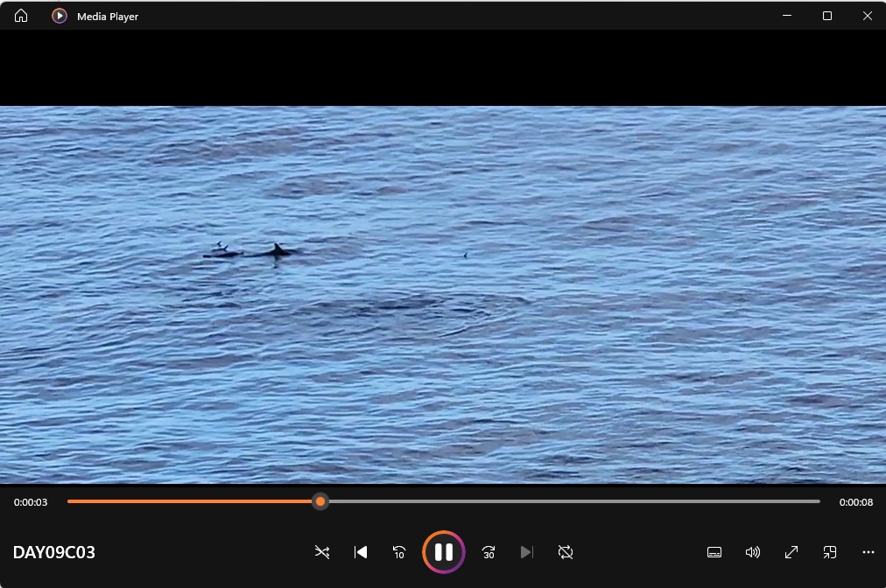Image resolution: width=886 pixels, height=588 pixels.
Task: Open the subtitles and captions menu
Action: [714, 552]
